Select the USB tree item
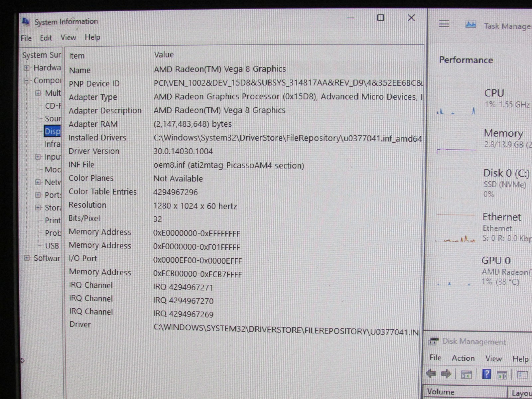532x399 pixels. point(52,246)
